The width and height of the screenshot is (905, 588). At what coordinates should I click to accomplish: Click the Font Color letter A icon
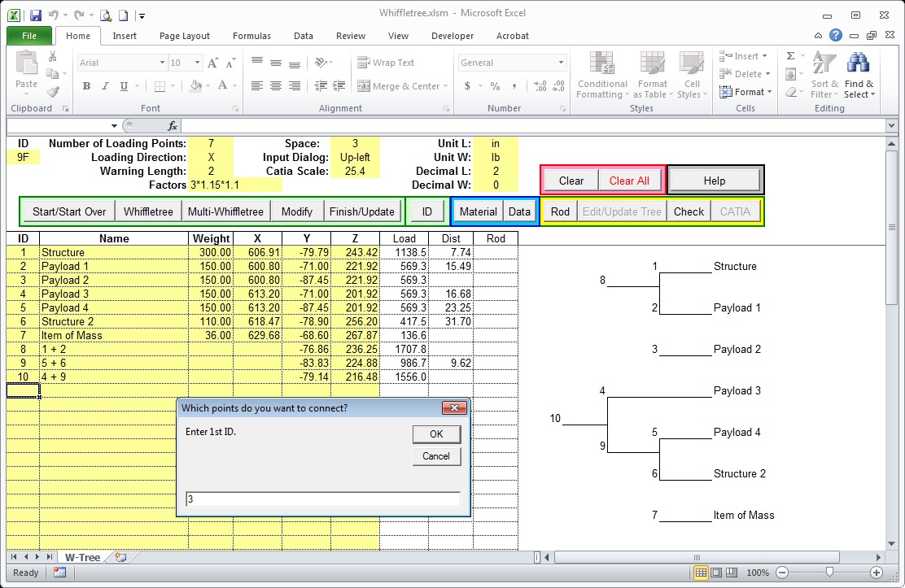(223, 86)
